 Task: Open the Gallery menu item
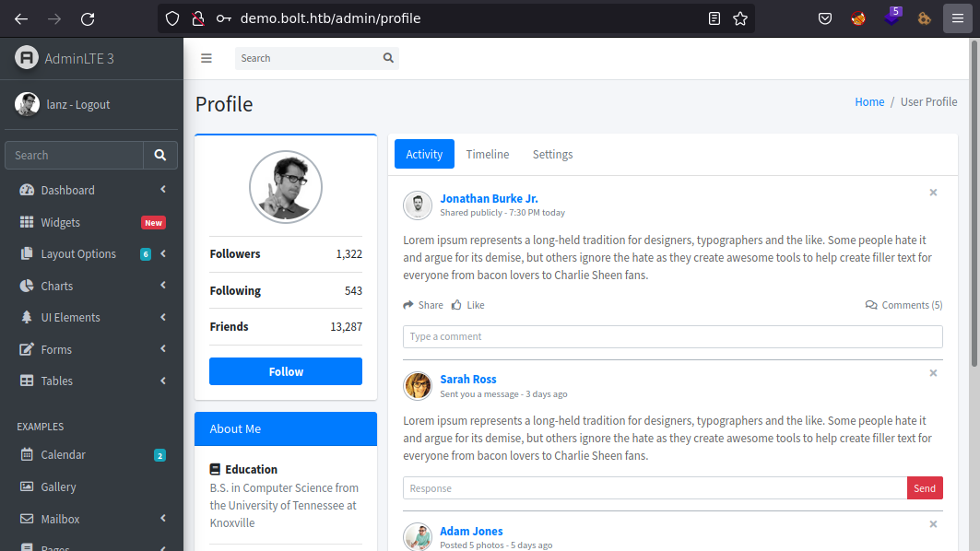point(91,487)
